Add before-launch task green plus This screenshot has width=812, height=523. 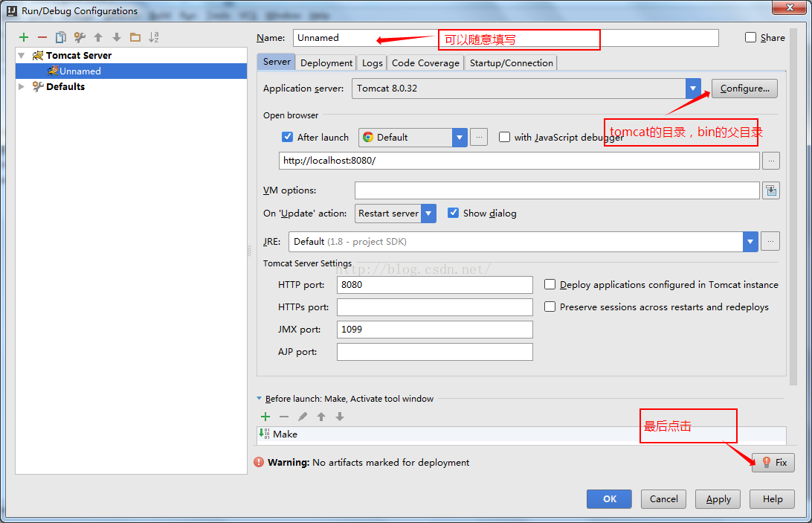coord(265,417)
